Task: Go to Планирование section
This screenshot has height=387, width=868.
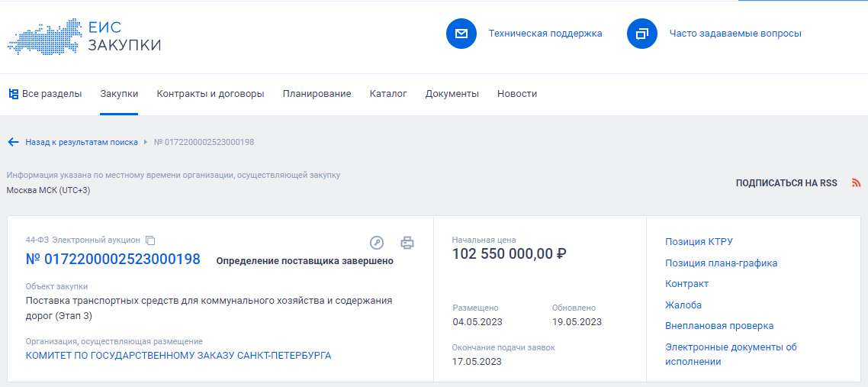Action: pos(317,94)
